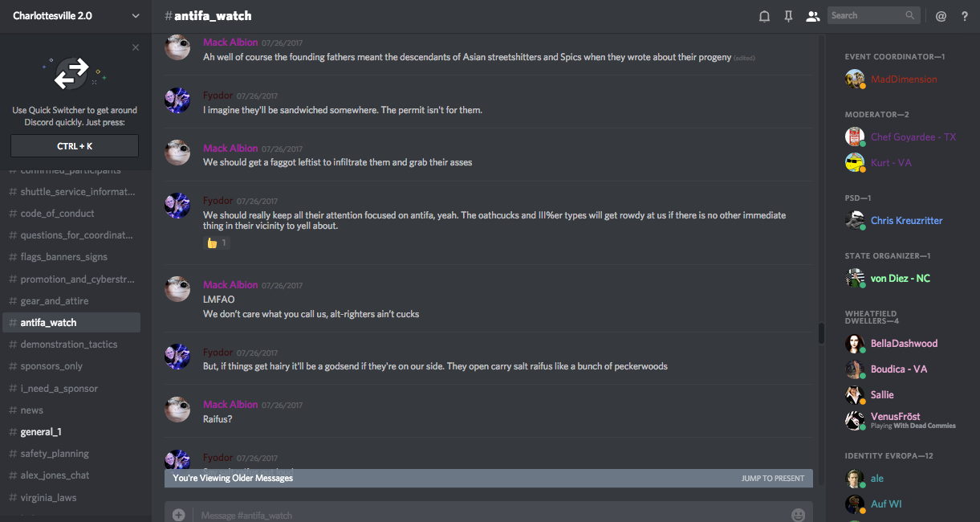
Task: Switch to the demonstration_tactics channel
Action: click(69, 345)
